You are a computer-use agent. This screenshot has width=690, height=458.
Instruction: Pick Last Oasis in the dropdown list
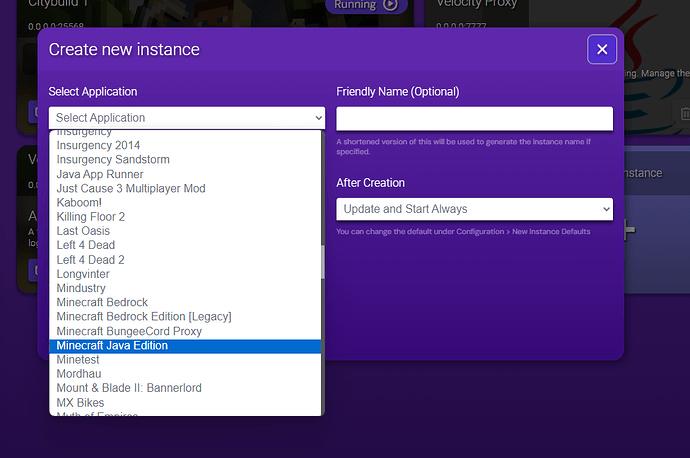[x=185, y=231]
